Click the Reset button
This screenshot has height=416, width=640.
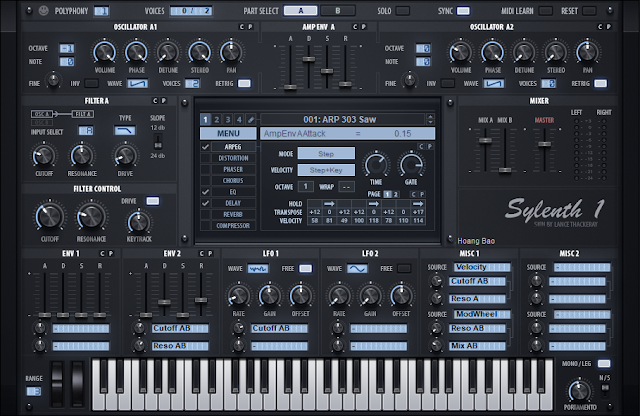pos(589,11)
